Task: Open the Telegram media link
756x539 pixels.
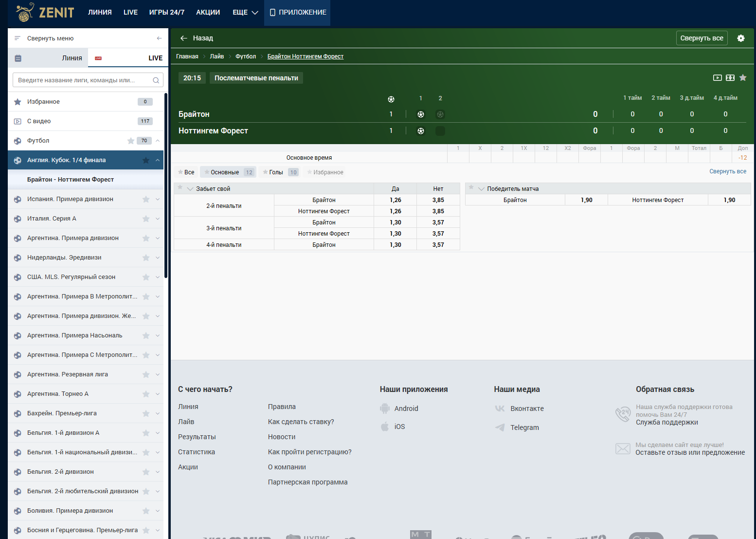Action: [524, 427]
